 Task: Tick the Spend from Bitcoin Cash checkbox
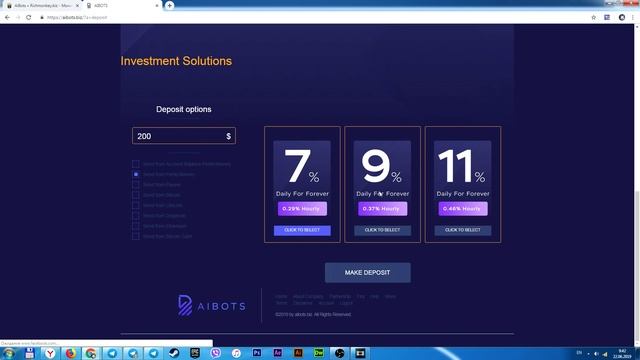[x=136, y=236]
